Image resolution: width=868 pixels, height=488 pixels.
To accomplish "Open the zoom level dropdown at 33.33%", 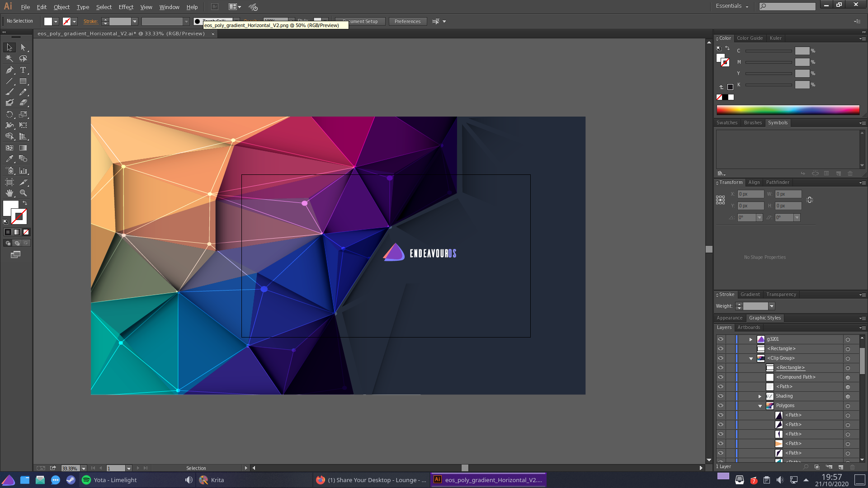I will 84,469.
